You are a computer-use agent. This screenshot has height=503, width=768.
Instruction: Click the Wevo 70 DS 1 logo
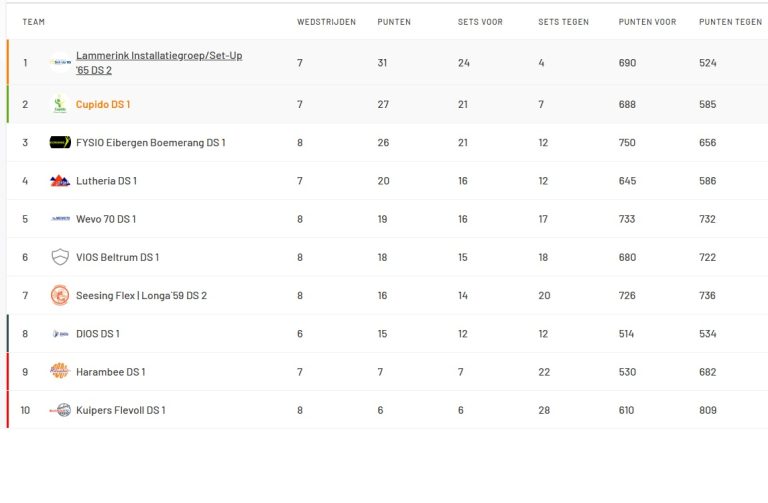point(60,219)
